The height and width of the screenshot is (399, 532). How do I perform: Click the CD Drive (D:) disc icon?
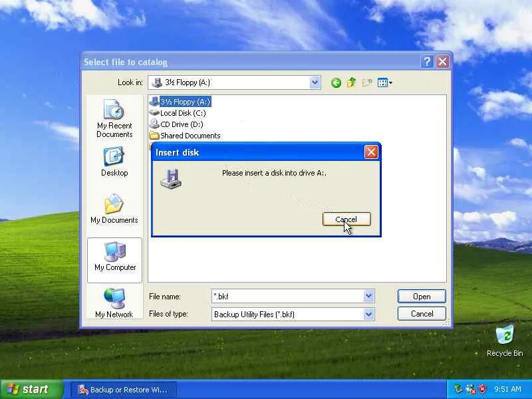coord(154,124)
